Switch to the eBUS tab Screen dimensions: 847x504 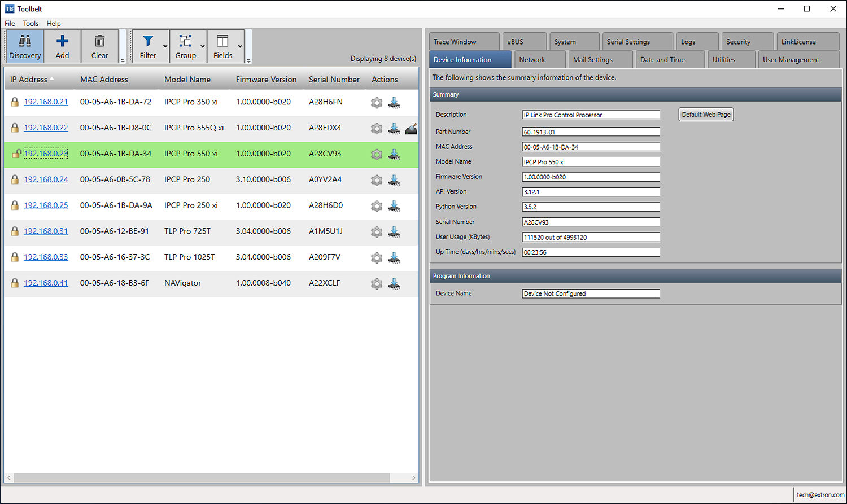525,42
